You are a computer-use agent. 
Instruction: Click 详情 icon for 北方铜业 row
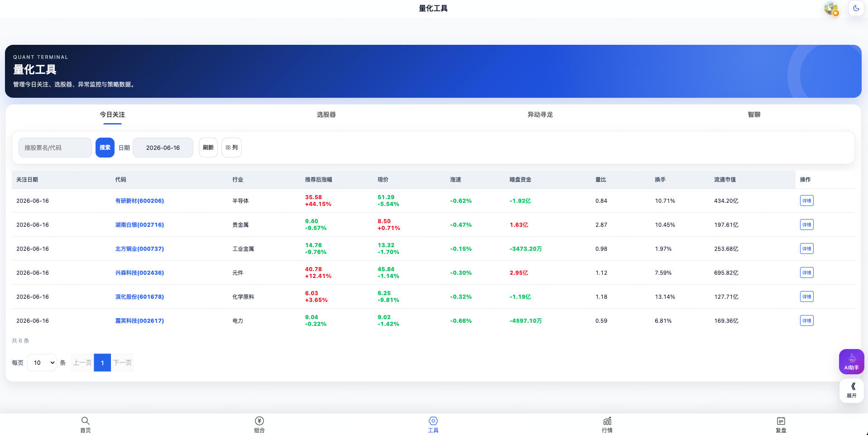click(x=806, y=249)
